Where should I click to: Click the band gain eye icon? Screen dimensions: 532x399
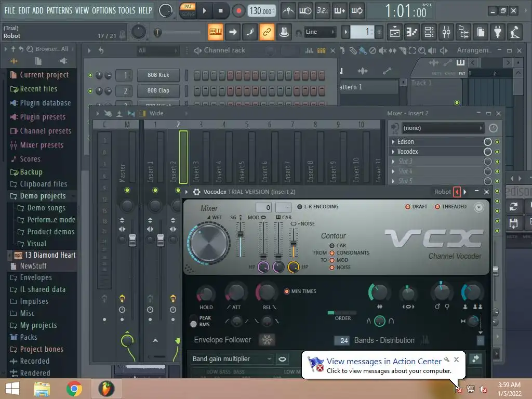(282, 359)
